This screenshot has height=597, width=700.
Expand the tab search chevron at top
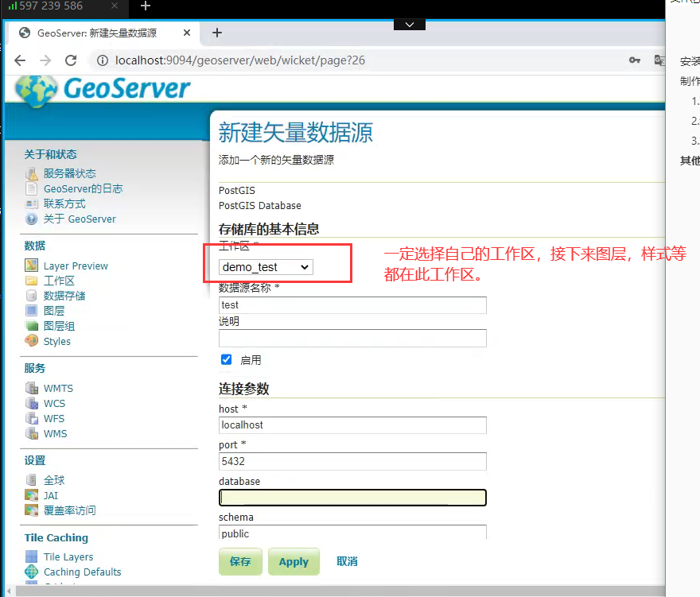click(x=410, y=25)
